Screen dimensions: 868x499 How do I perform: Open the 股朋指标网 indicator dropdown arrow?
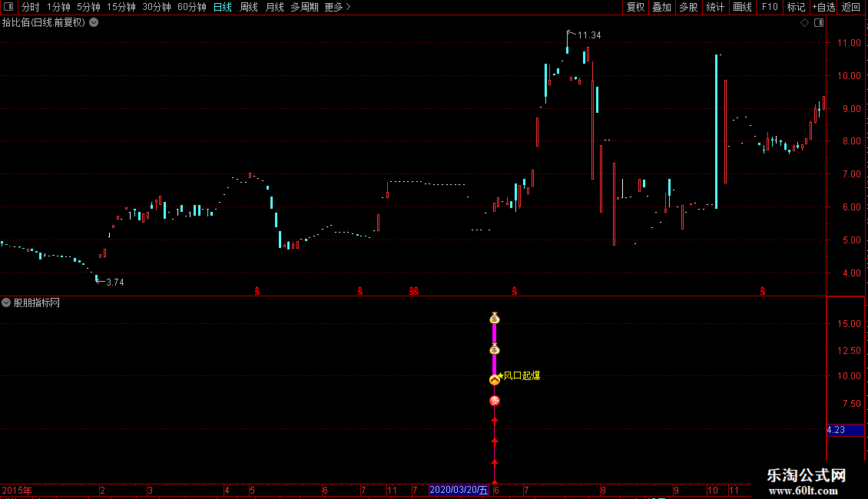tap(6, 302)
